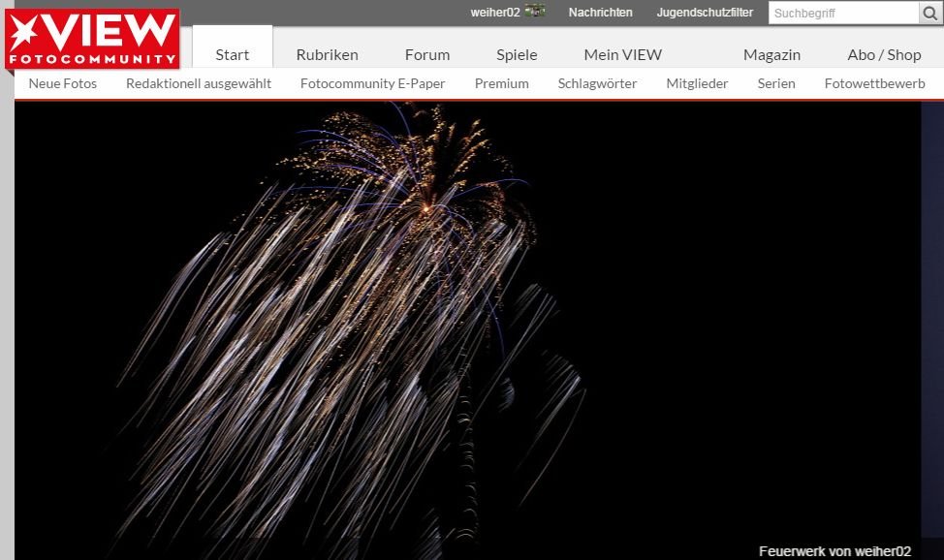Viewport: 944px width, 560px height.
Task: Show Neue Fotos submenu page
Action: [x=63, y=83]
